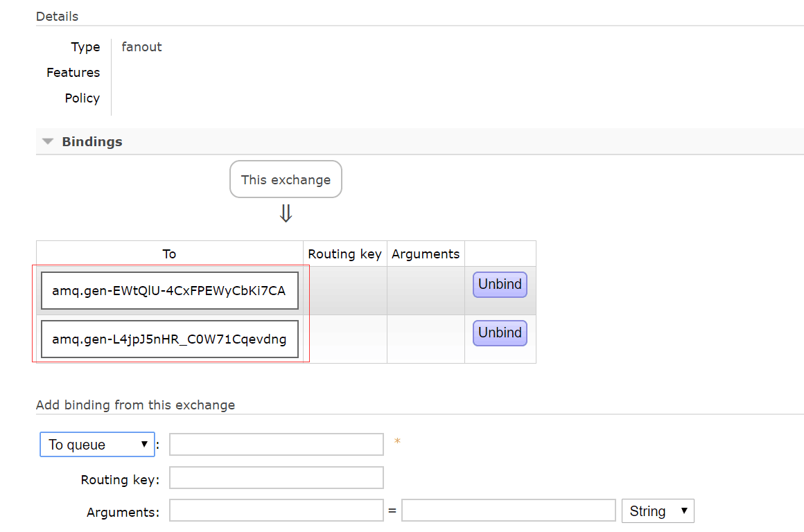The image size is (804, 532).
Task: Open queue amq.gen-EWtQlU-4CxFPEWyCbKi7CA
Action: [169, 291]
